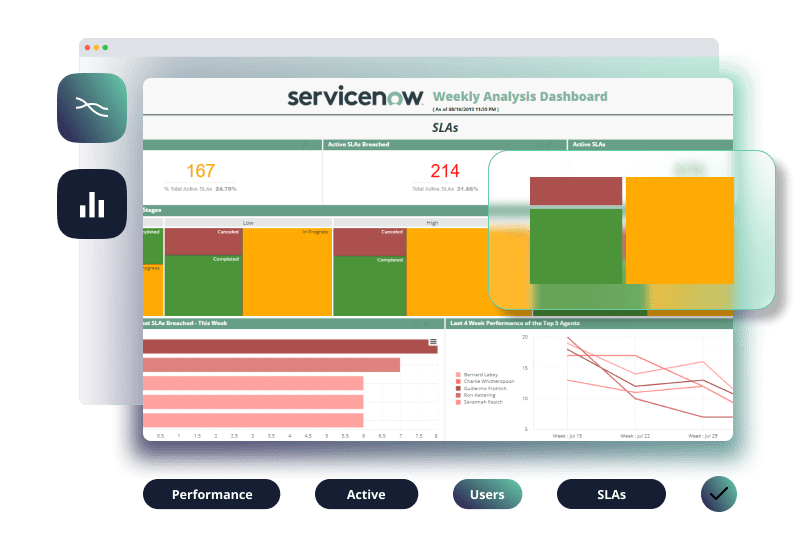Select the Active pill
The height and width of the screenshot is (550, 800).
pos(366,494)
